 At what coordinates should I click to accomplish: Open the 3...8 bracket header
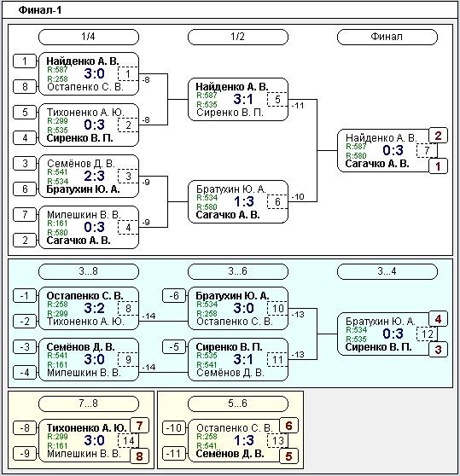click(89, 271)
